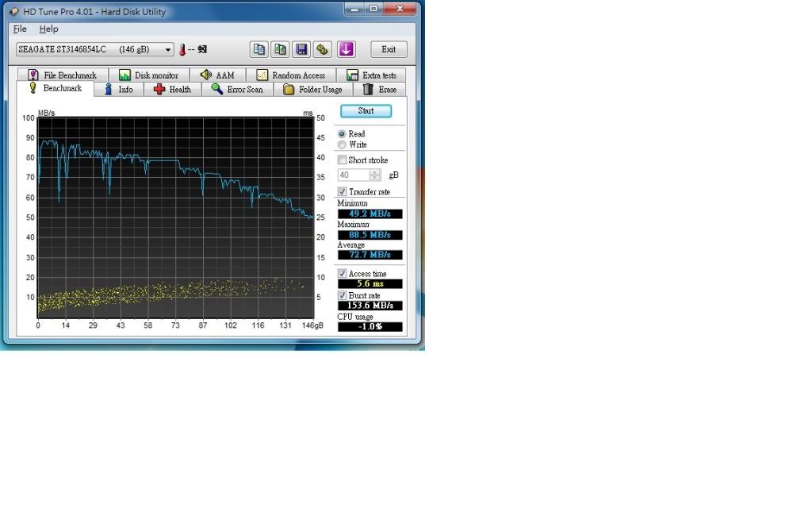
Task: Switch to the Health tab
Action: tap(172, 90)
